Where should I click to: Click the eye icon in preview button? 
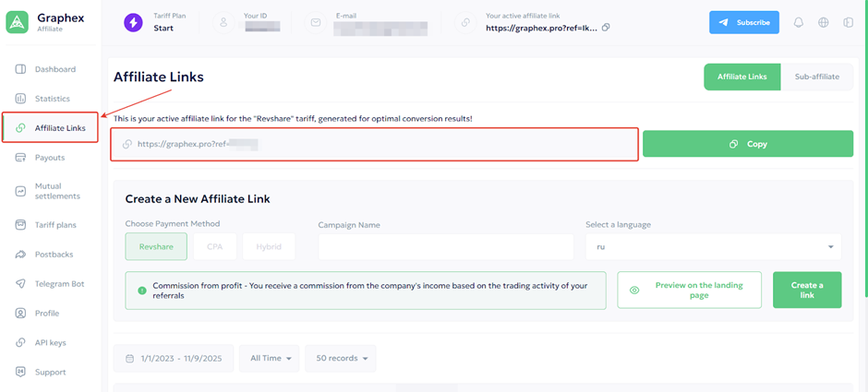tap(634, 290)
